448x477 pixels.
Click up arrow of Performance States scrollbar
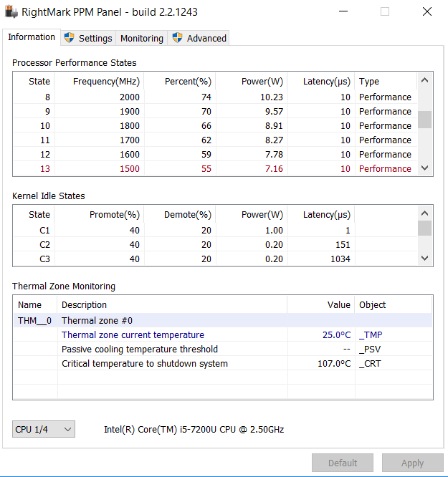coord(424,81)
